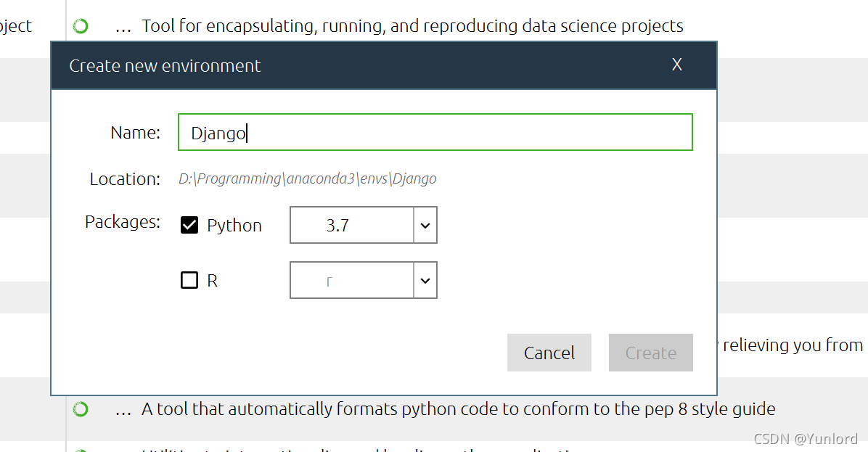Click the 'Create new environment' title bar text
Image resolution: width=868 pixels, height=452 pixels.
point(165,66)
